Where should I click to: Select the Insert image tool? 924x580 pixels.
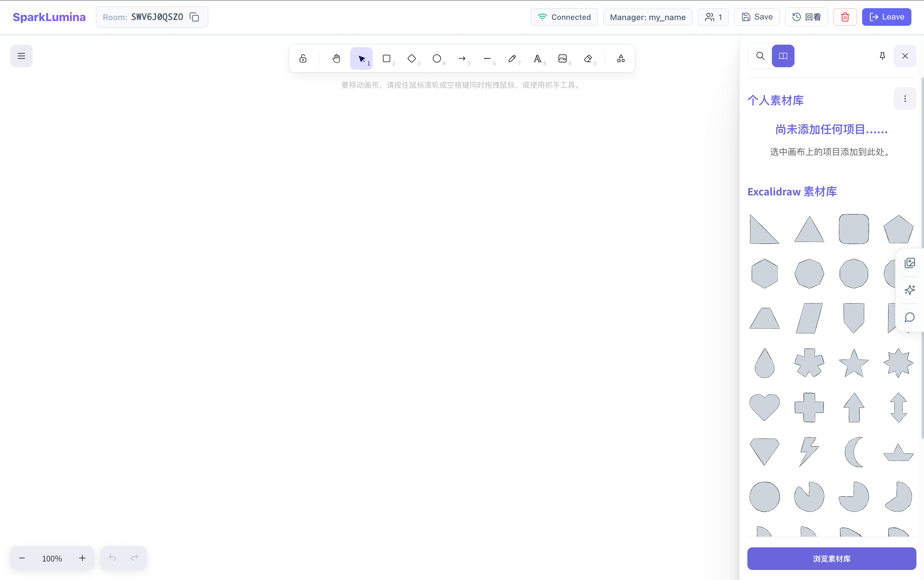[563, 58]
